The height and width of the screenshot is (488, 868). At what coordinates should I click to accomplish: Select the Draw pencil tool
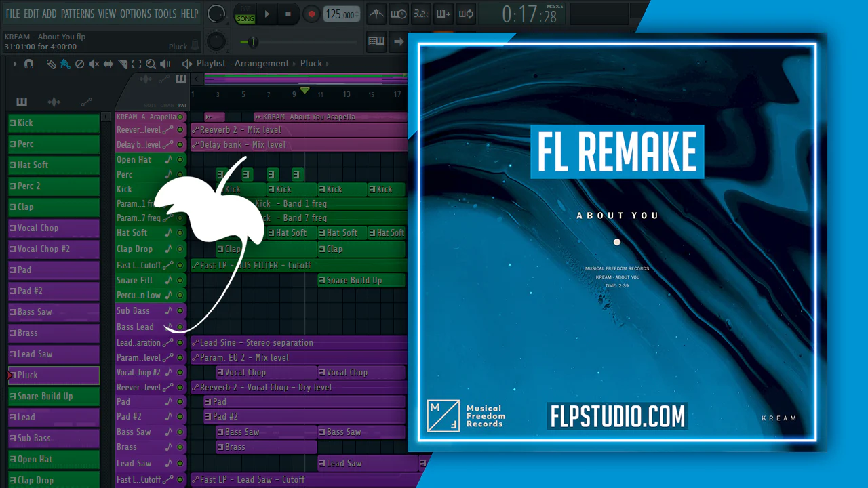[51, 64]
